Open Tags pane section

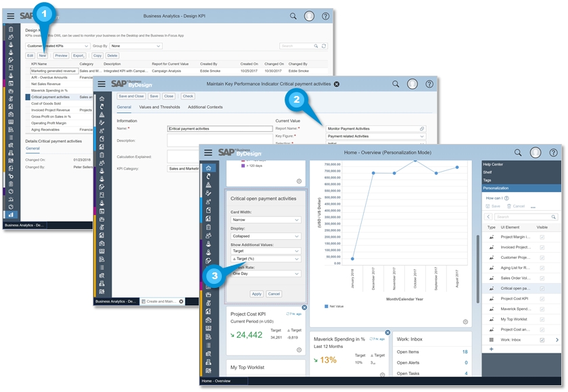pyautogui.click(x=521, y=180)
